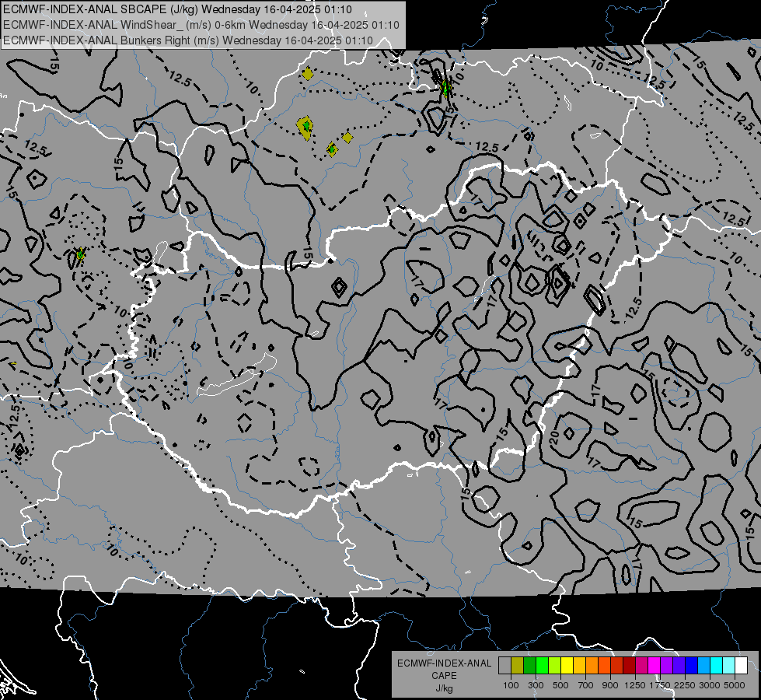Viewport: 761px width, 700px height.
Task: Select the orange-red swatch left of 900
Action: (604, 666)
